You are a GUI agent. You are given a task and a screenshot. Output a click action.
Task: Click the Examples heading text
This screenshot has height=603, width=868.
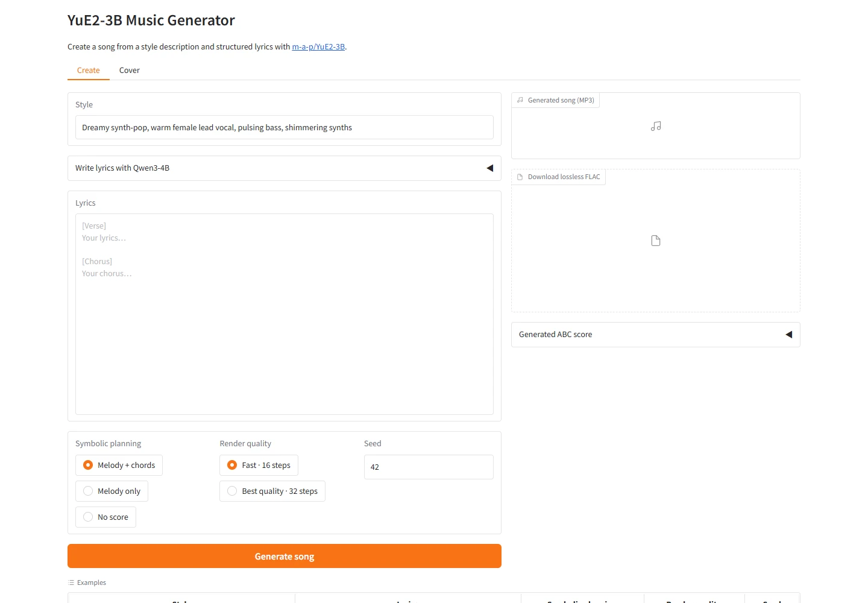[x=92, y=582]
